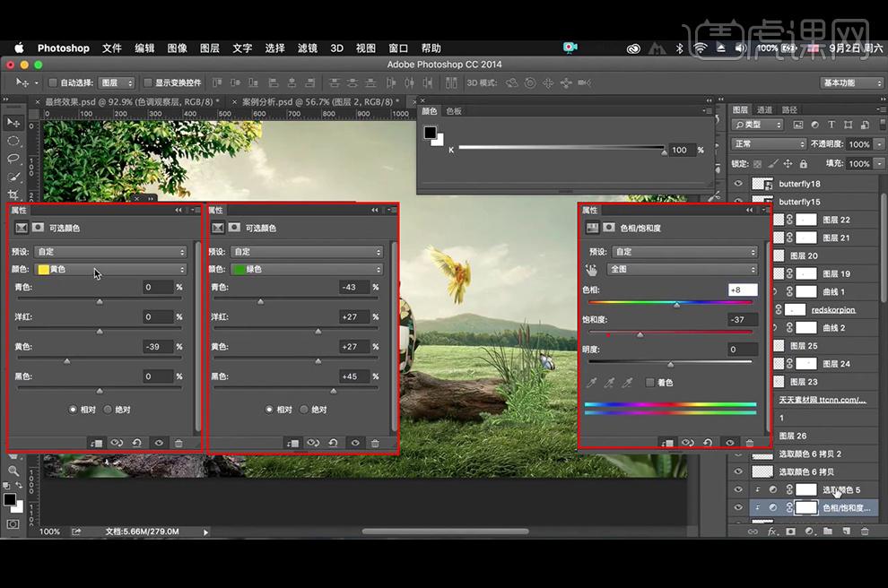Click clip-to-layer icon in green Selective Color panel

tap(292, 443)
